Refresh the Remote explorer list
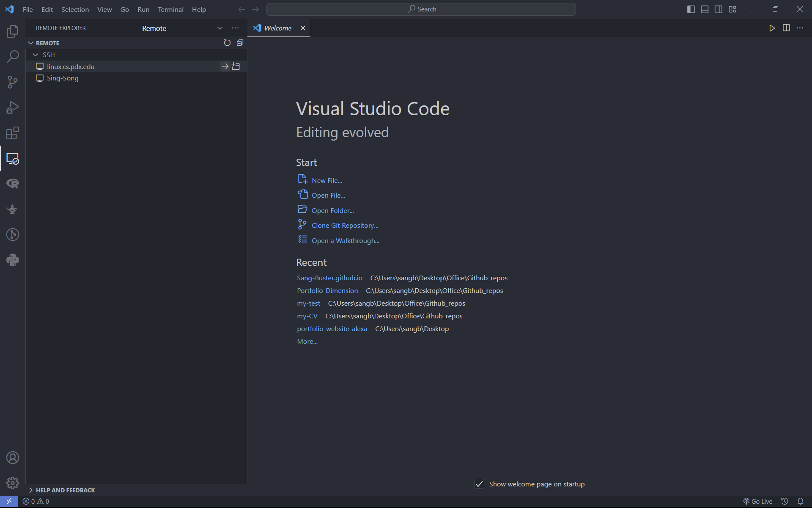The height and width of the screenshot is (508, 812). click(227, 43)
